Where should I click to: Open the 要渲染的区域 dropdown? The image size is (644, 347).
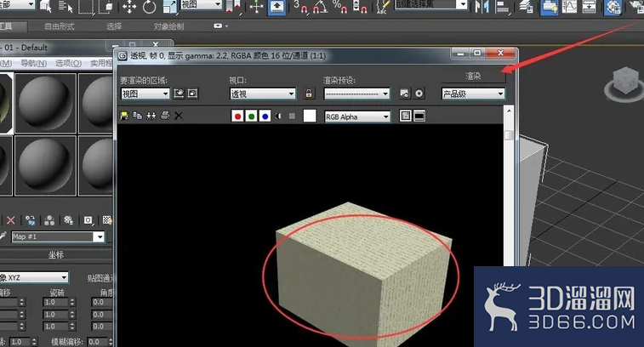[145, 94]
